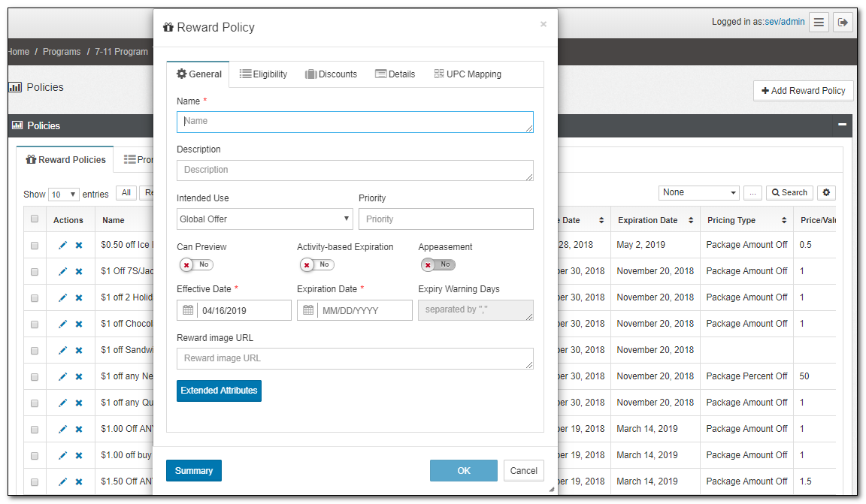Toggle the Can Preview switch
The image size is (866, 504).
pyautogui.click(x=196, y=265)
